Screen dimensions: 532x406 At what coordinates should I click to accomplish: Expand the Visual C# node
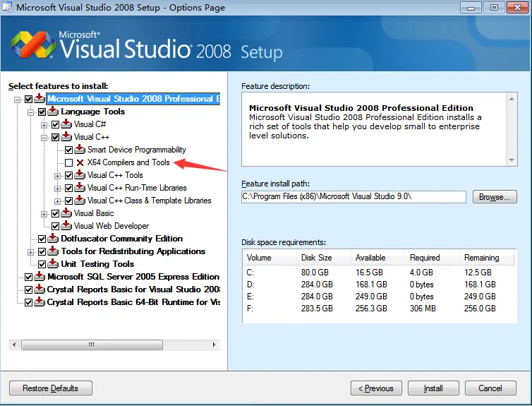[44, 125]
